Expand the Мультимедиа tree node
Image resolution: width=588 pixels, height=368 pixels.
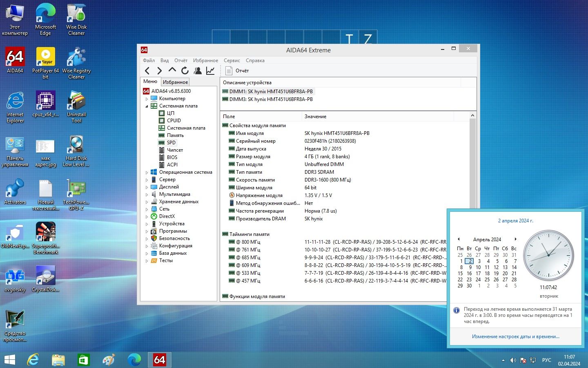pyautogui.click(x=147, y=194)
